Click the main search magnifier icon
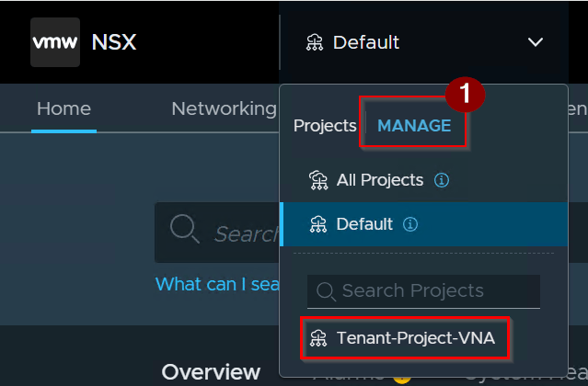The height and width of the screenshot is (386, 588). point(184,230)
